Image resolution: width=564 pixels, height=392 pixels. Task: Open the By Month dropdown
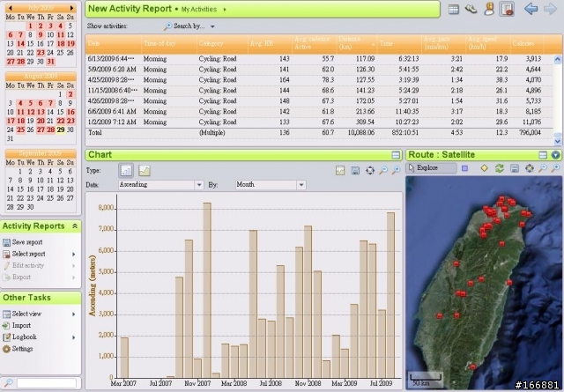point(301,185)
